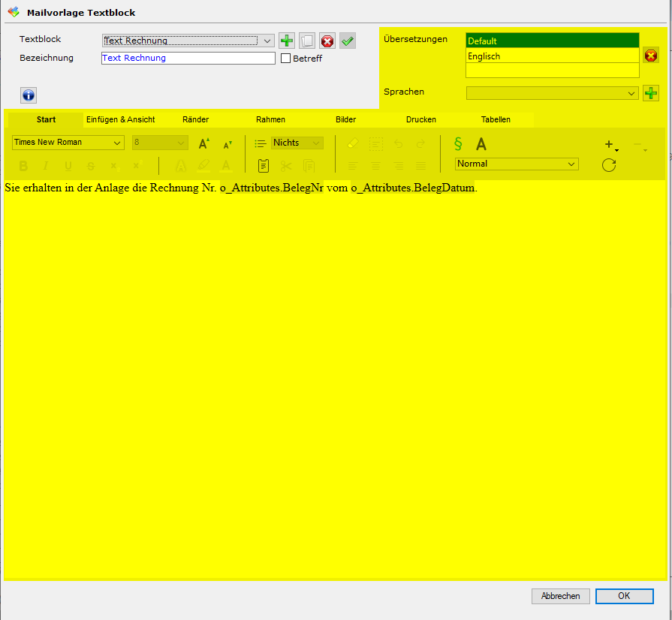Click the circular refresh arrow icon
This screenshot has width=672, height=620.
pyautogui.click(x=609, y=165)
